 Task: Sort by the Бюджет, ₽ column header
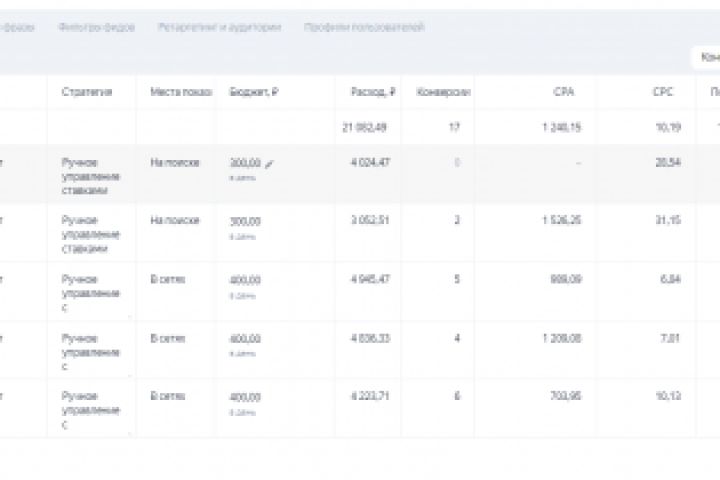pyautogui.click(x=254, y=92)
